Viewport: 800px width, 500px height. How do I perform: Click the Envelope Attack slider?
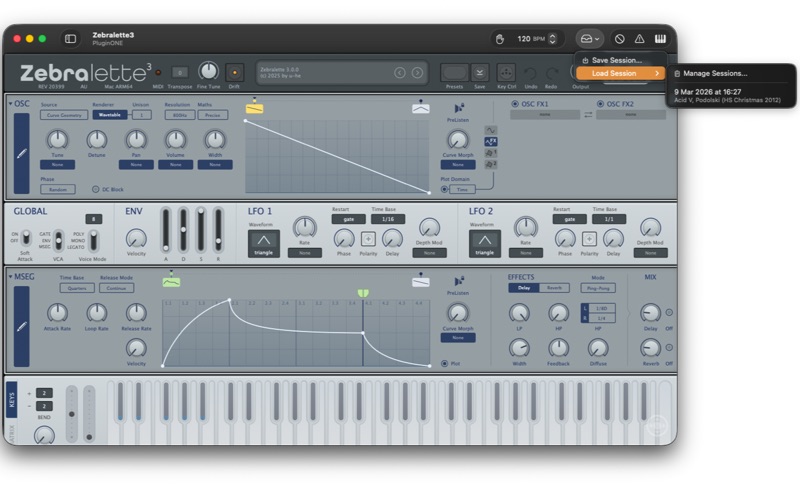166,230
